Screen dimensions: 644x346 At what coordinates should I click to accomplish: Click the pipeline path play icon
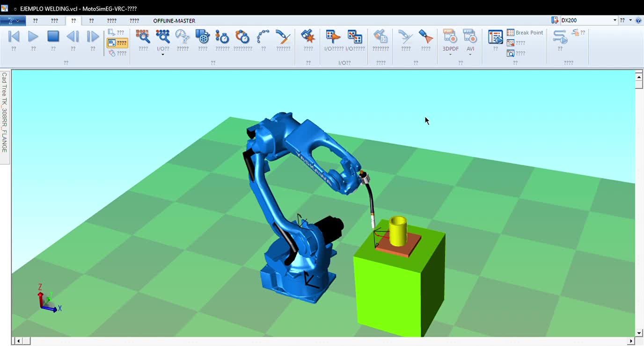(x=560, y=37)
